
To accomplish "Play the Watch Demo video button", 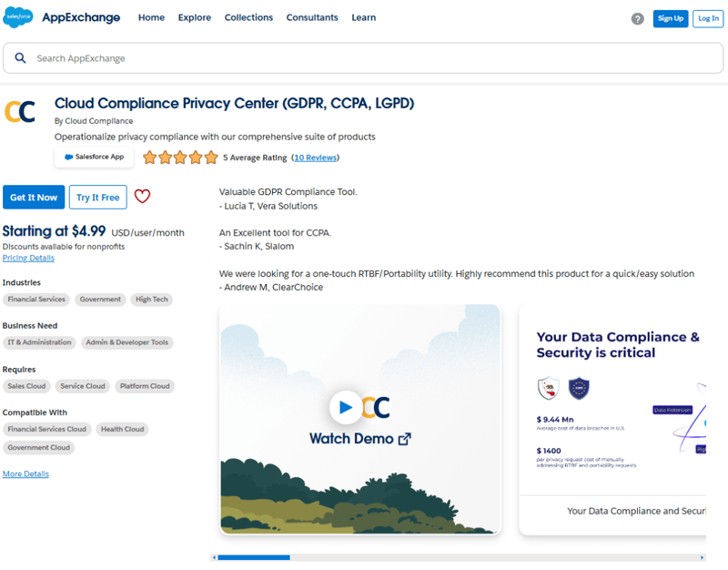I will [346, 407].
